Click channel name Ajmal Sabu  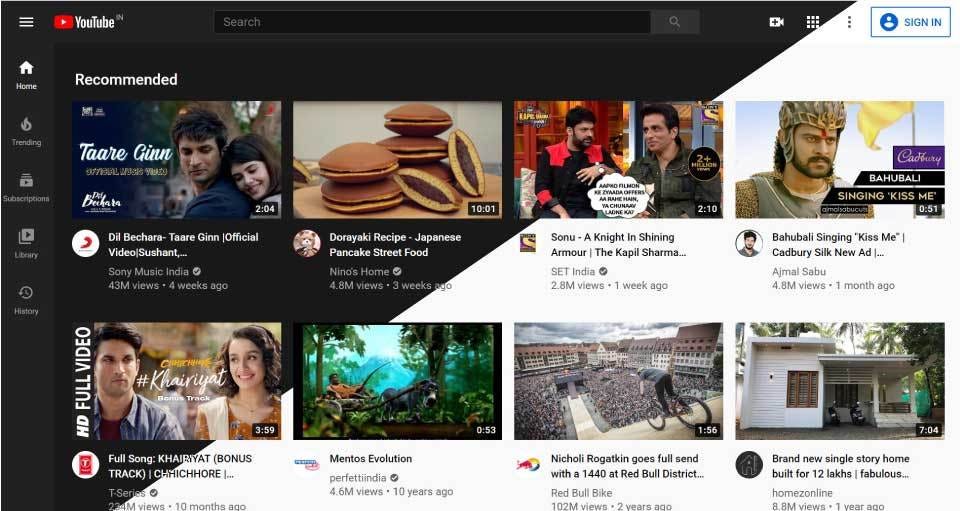pos(798,271)
